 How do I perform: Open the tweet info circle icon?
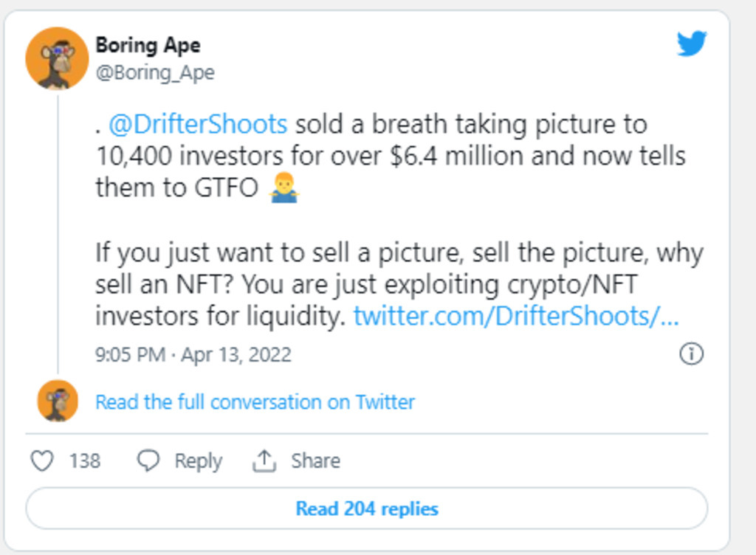point(690,354)
